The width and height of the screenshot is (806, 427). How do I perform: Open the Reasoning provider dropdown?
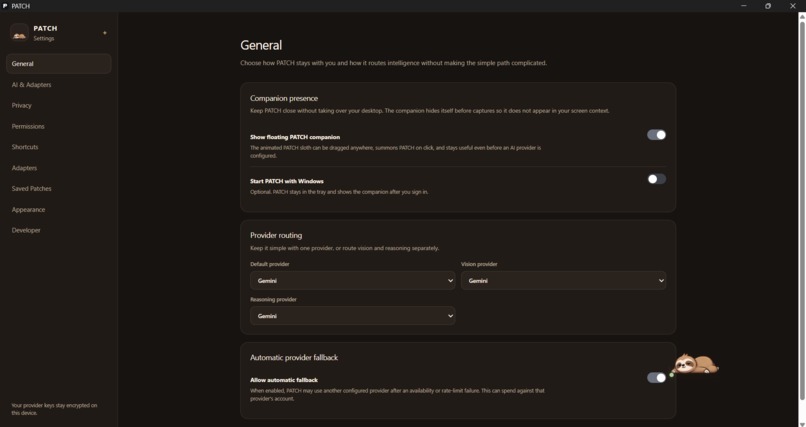point(353,316)
